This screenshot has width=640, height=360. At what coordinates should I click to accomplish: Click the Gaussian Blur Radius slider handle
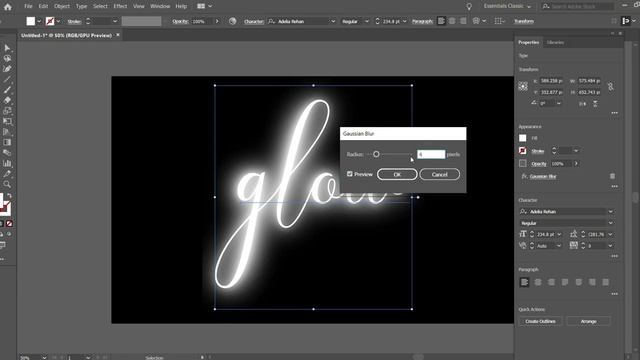tap(376, 154)
